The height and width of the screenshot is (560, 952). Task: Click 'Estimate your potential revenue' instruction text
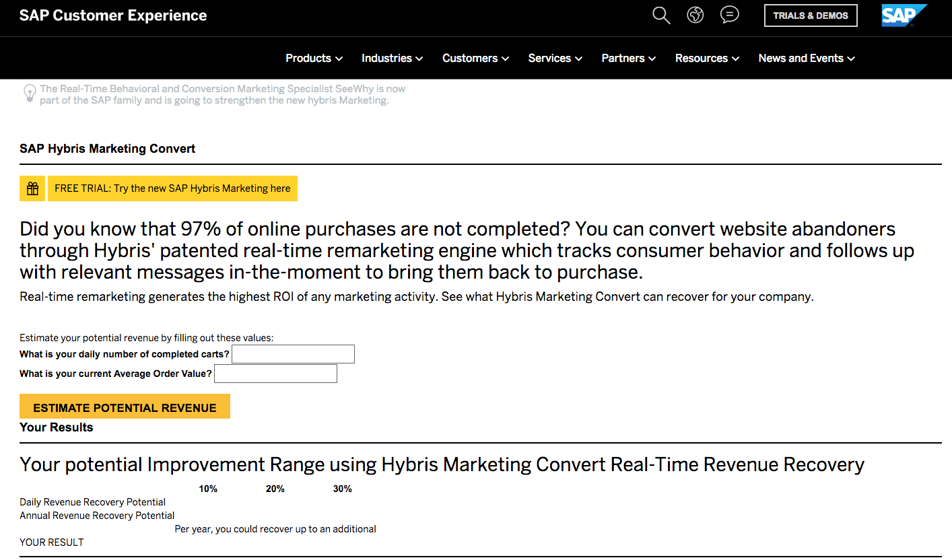(x=147, y=338)
